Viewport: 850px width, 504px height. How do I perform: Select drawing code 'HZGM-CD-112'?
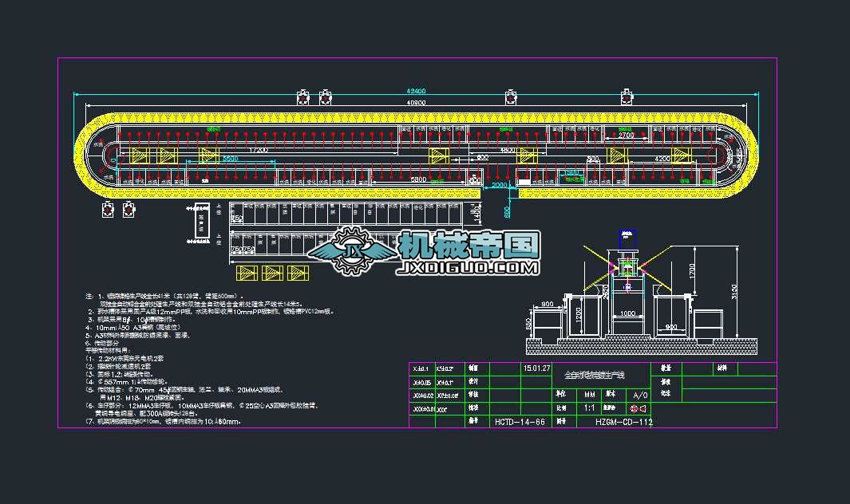click(624, 422)
